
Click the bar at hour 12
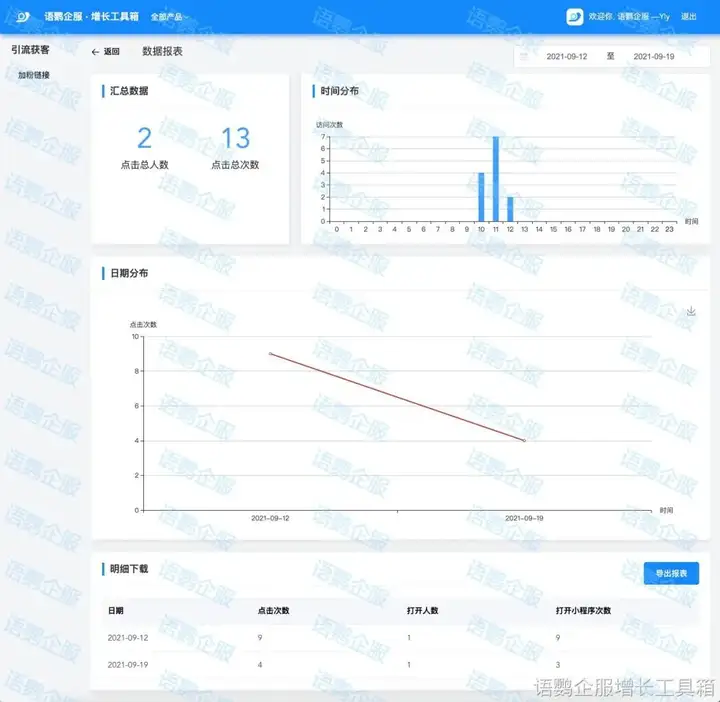click(510, 209)
